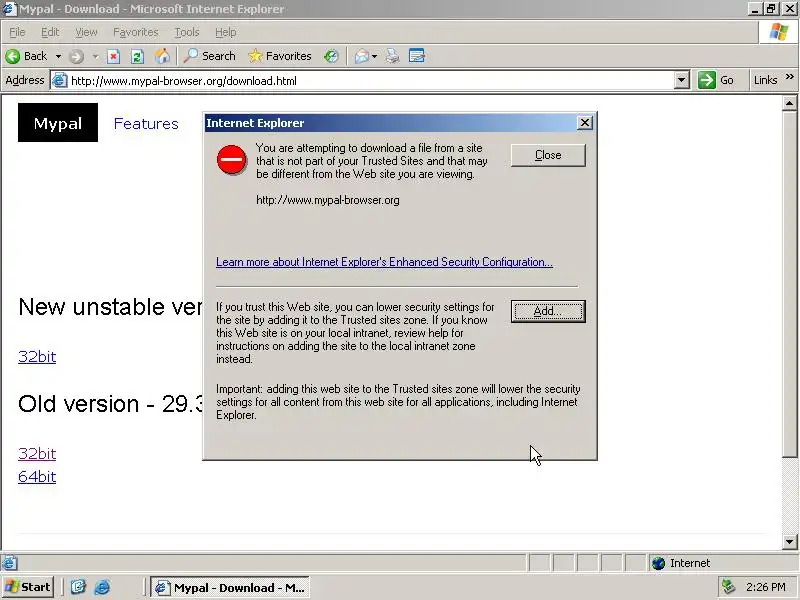This screenshot has height=600, width=800.
Task: Click the status bar page icon
Action: (9, 563)
